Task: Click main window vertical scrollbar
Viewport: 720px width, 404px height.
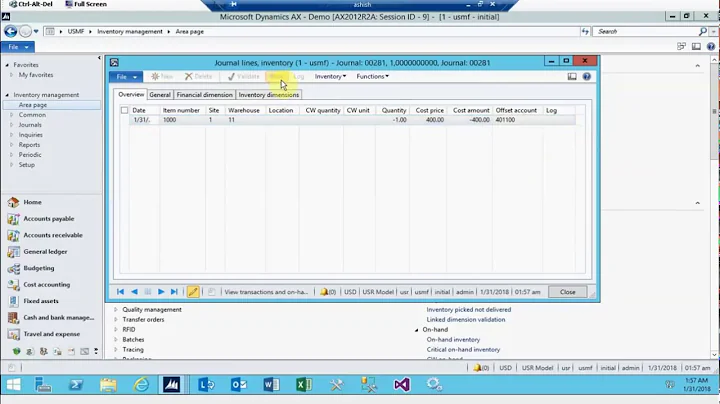Action: click(714, 207)
